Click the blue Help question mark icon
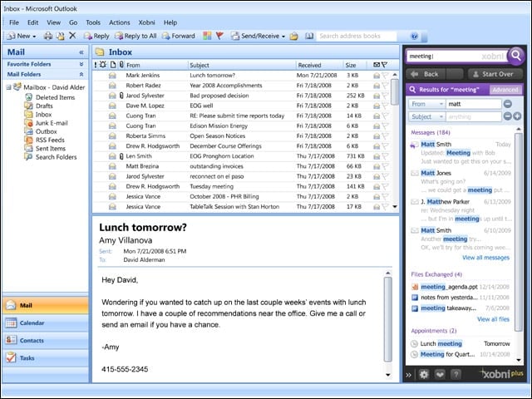This screenshot has height=399, width=532. click(x=414, y=36)
